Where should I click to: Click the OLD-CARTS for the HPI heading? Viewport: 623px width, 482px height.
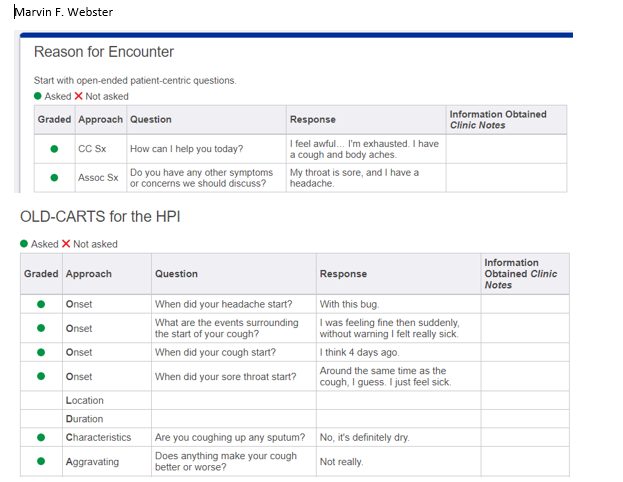[x=100, y=217]
